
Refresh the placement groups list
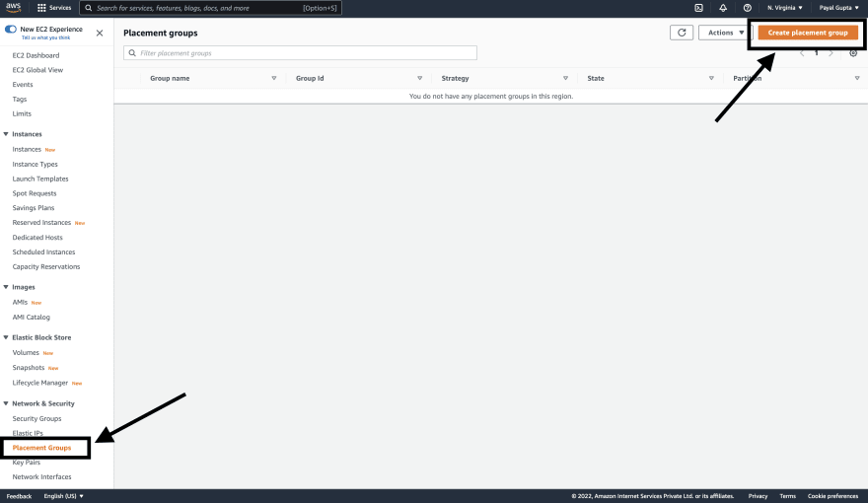[682, 33]
